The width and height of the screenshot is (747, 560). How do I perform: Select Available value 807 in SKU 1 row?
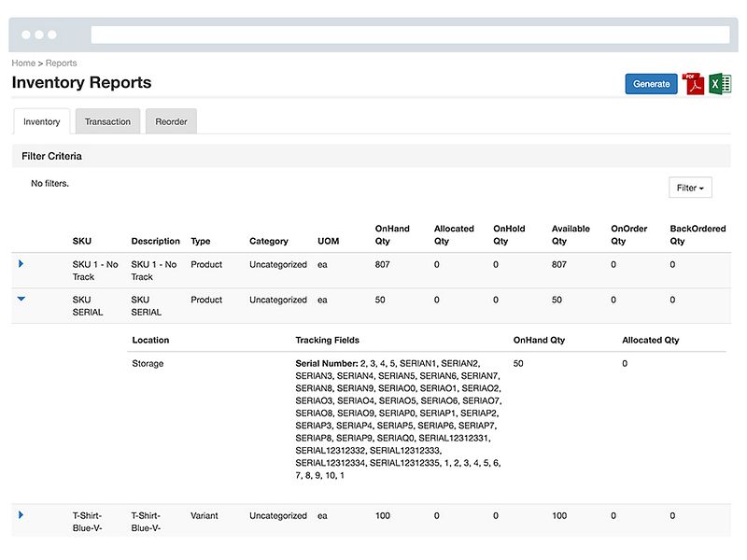coord(558,264)
